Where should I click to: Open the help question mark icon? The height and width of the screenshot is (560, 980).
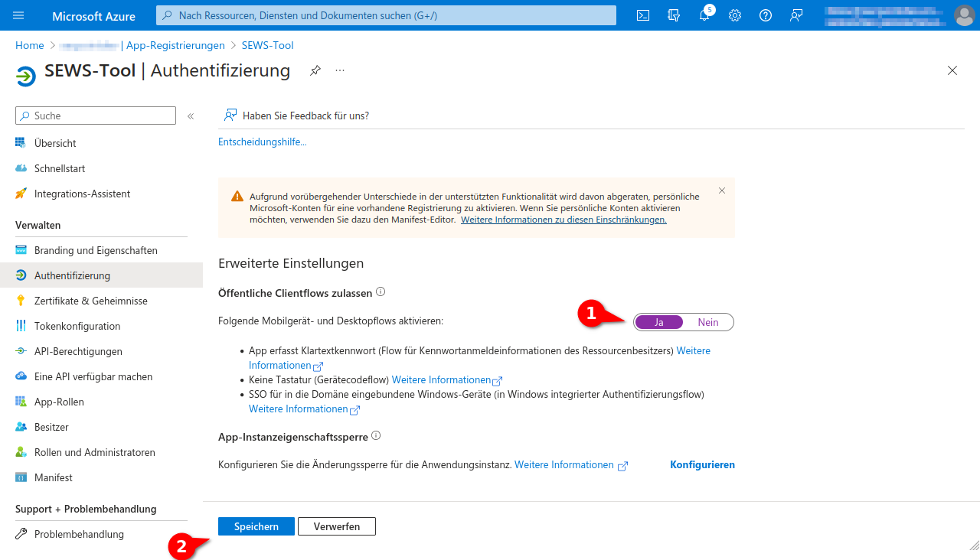766,15
